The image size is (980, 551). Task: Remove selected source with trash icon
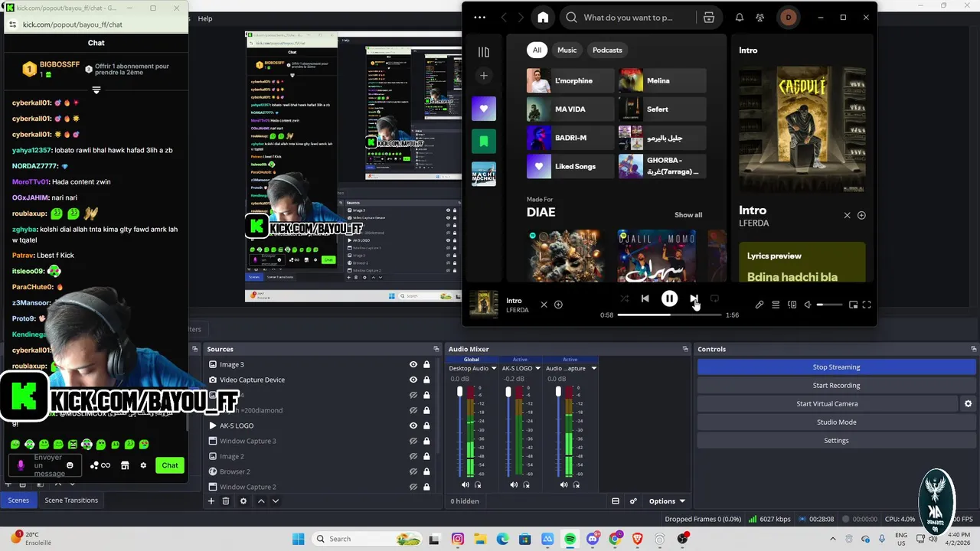226,501
